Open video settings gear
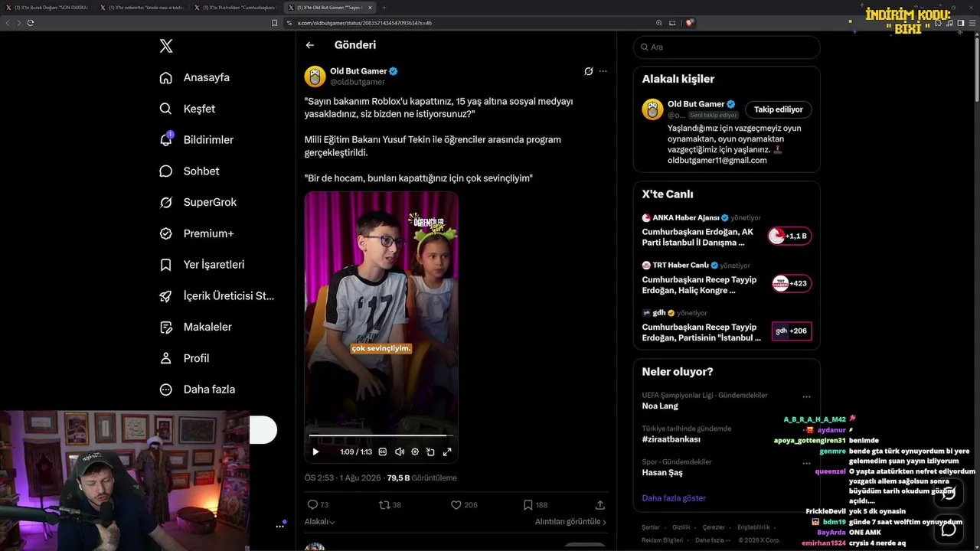 [415, 452]
